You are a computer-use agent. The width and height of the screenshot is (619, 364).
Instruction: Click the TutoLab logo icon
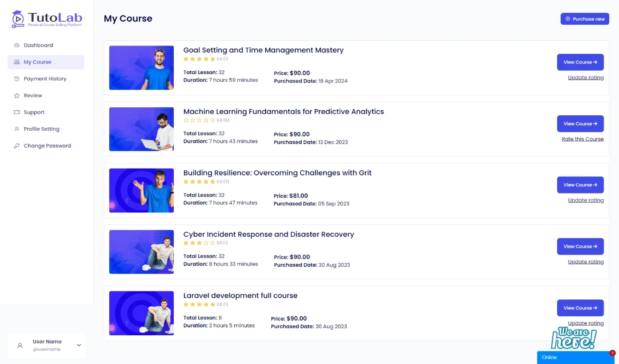18,19
